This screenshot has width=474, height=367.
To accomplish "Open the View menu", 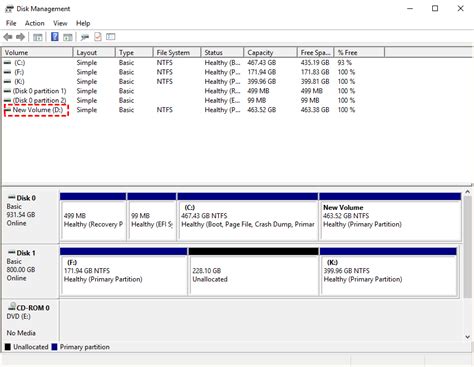I will click(x=60, y=23).
